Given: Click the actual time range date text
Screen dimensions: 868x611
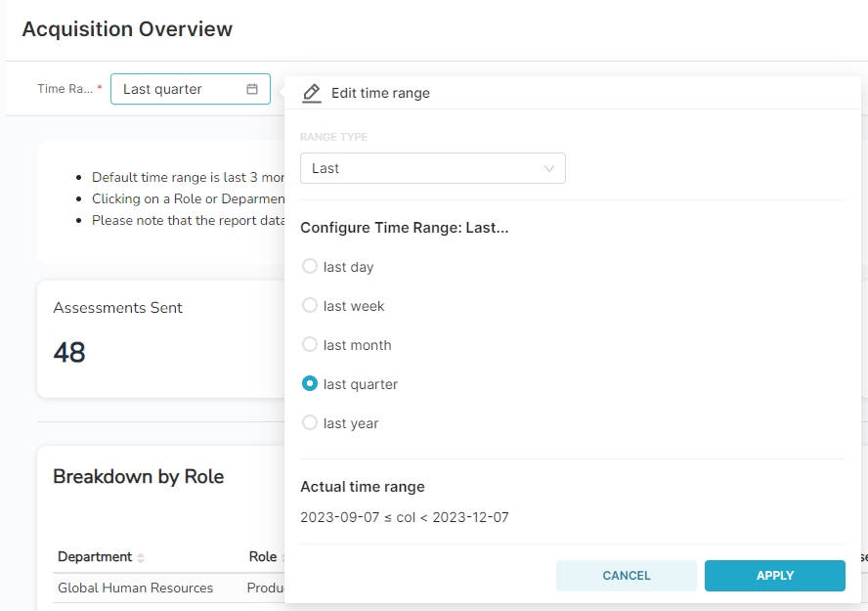Looking at the screenshot, I should point(405,517).
